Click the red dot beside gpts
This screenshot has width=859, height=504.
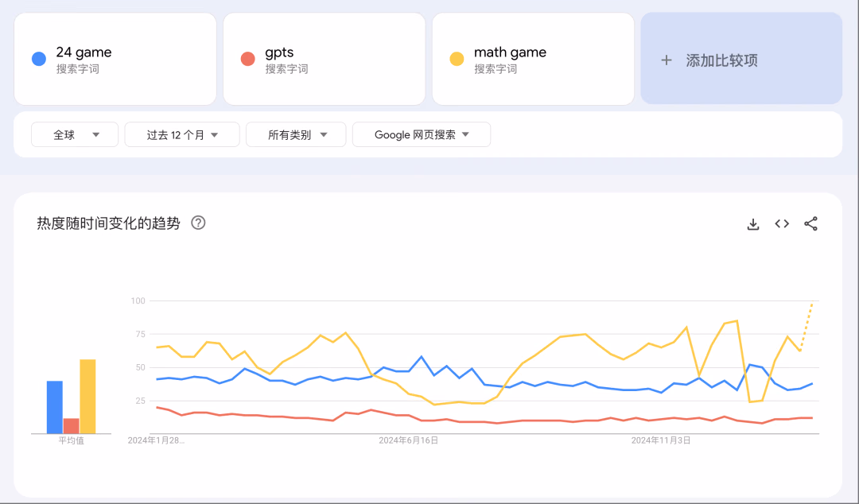click(x=247, y=59)
